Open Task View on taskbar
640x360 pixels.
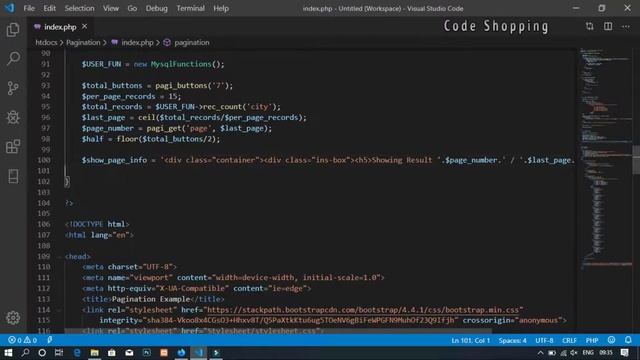click(x=59, y=353)
